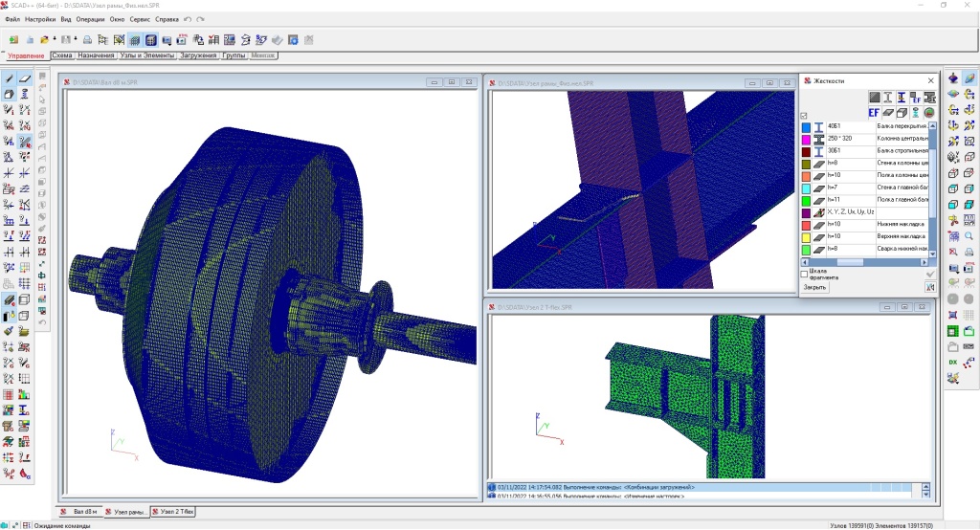The height and width of the screenshot is (530, 980).
Task: Switch to the Вал d8 м document tab
Action: (x=80, y=512)
